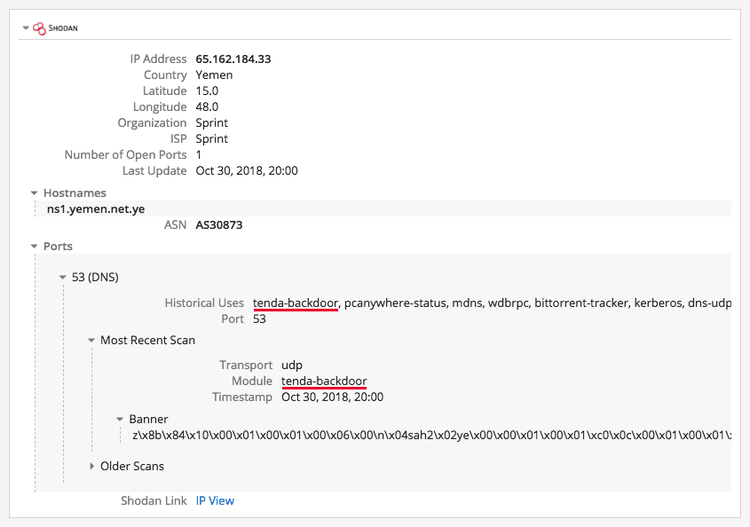Collapse the Ports section
The height and width of the screenshot is (527, 750).
(x=35, y=246)
